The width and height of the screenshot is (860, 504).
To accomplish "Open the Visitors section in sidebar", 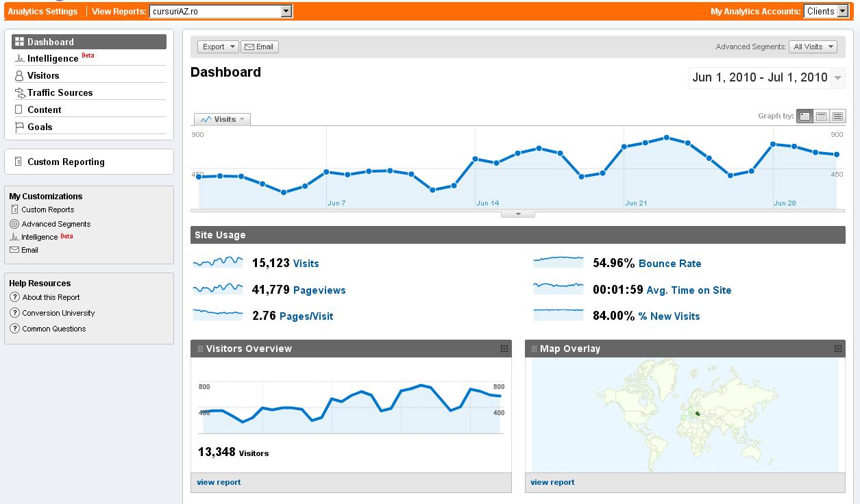I will tap(43, 76).
